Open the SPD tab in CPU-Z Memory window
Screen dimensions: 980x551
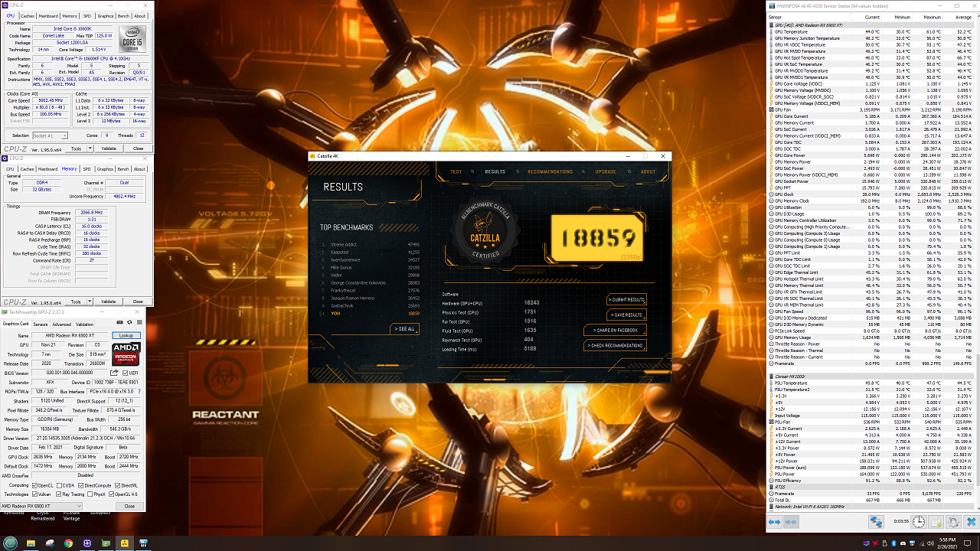coord(87,169)
